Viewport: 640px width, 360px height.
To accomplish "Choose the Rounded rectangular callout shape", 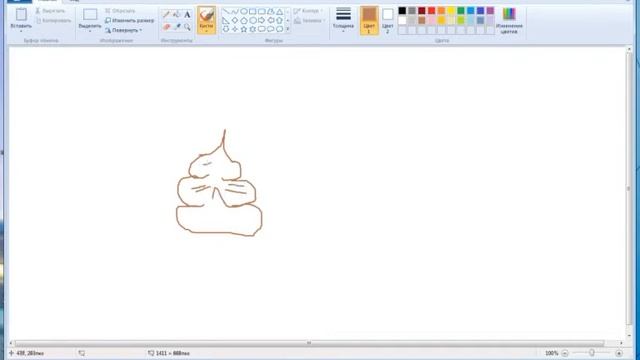I will pyautogui.click(x=262, y=29).
